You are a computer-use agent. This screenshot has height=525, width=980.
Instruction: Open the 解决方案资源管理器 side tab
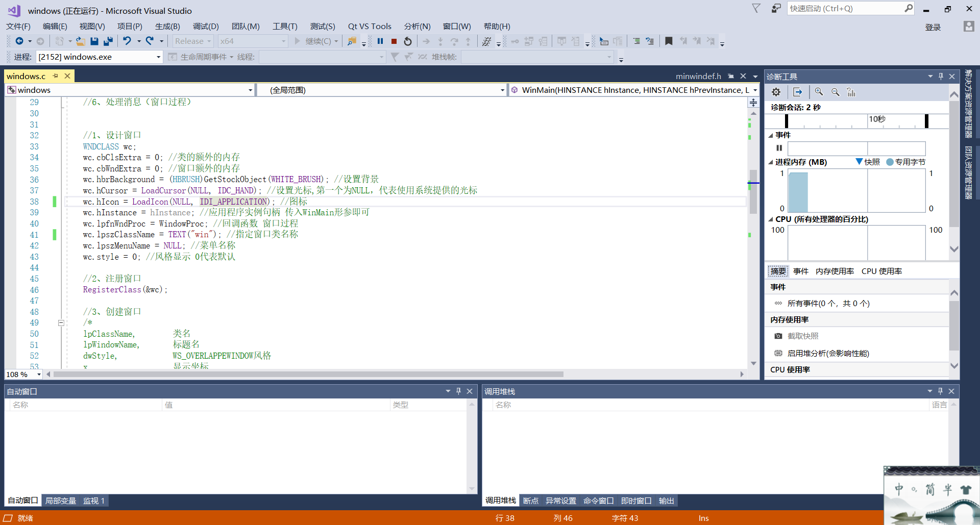(968, 104)
